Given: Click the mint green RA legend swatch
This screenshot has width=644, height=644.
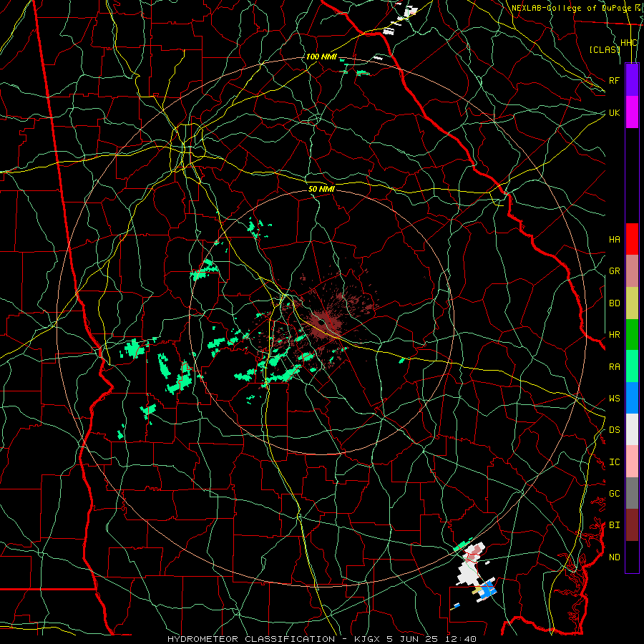Looking at the screenshot, I should pyautogui.click(x=632, y=366).
